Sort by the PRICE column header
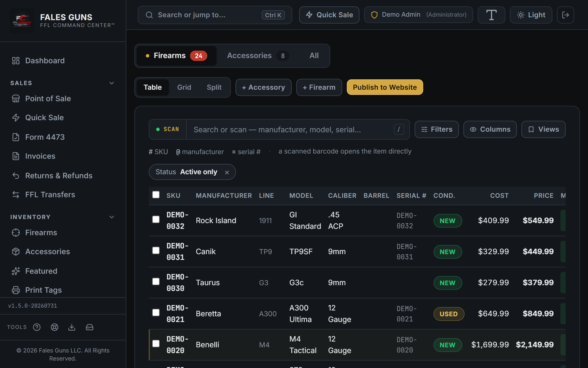588x368 pixels. click(543, 196)
